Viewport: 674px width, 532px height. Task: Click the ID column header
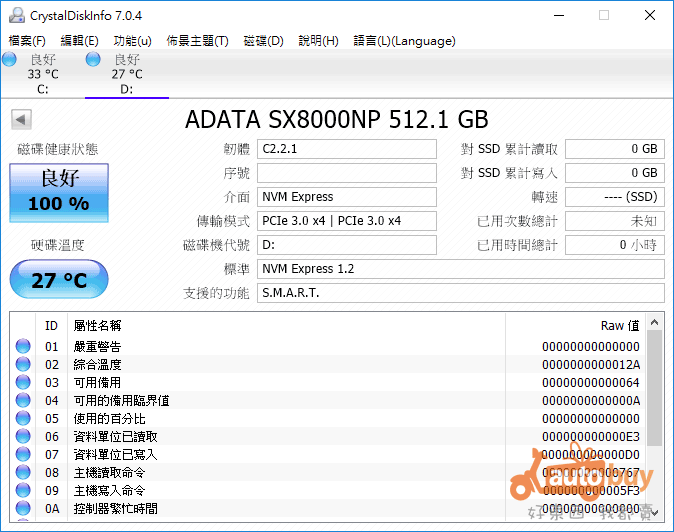click(51, 325)
